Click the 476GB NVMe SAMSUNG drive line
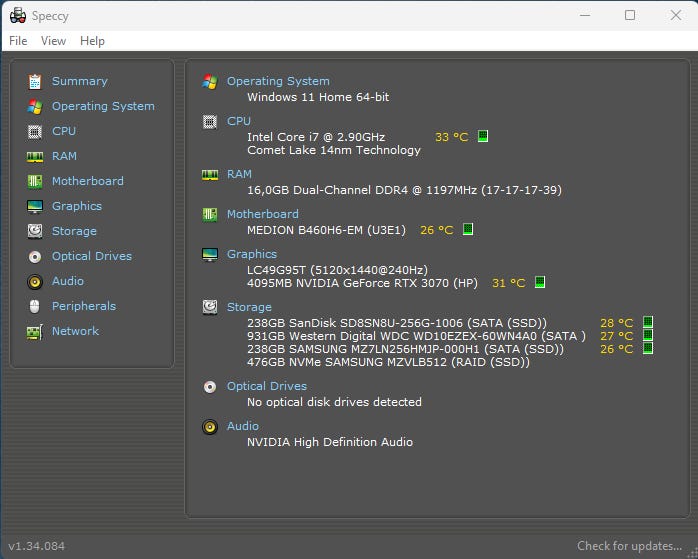The image size is (698, 559). click(388, 362)
